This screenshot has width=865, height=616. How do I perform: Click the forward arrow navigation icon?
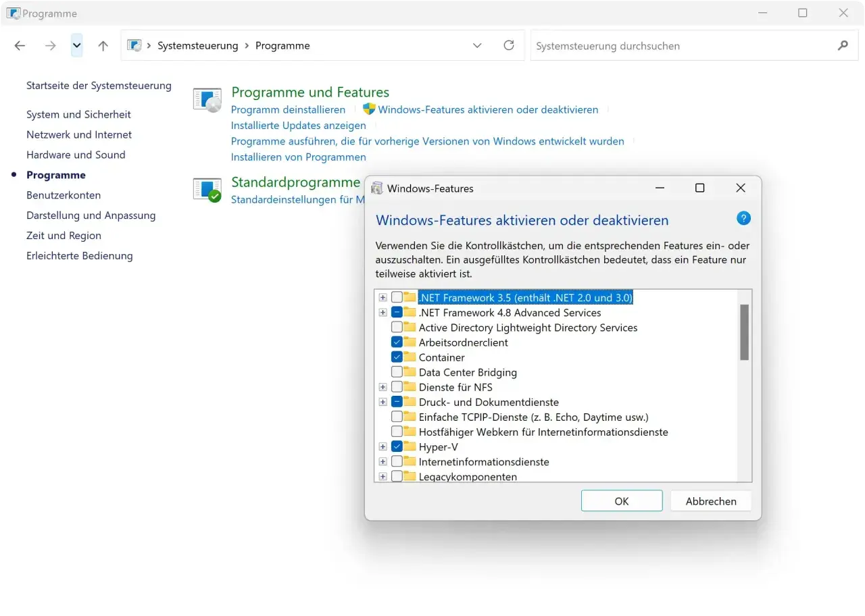(x=50, y=46)
